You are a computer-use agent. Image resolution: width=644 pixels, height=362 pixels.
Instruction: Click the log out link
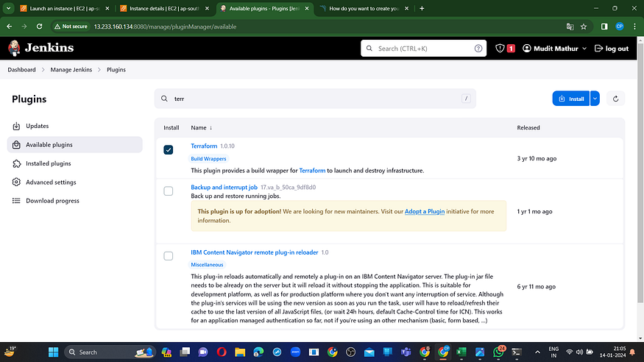[x=612, y=49]
